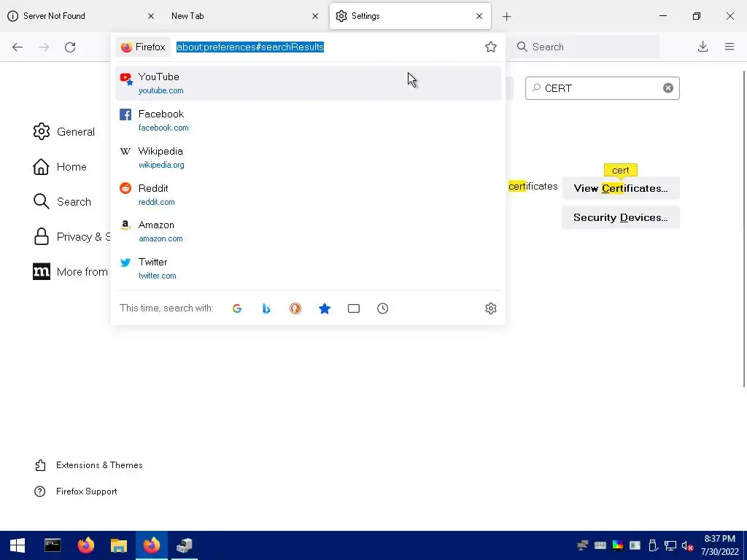Click the active Firefox taskbar icon
The height and width of the screenshot is (560, 747).
point(152,545)
